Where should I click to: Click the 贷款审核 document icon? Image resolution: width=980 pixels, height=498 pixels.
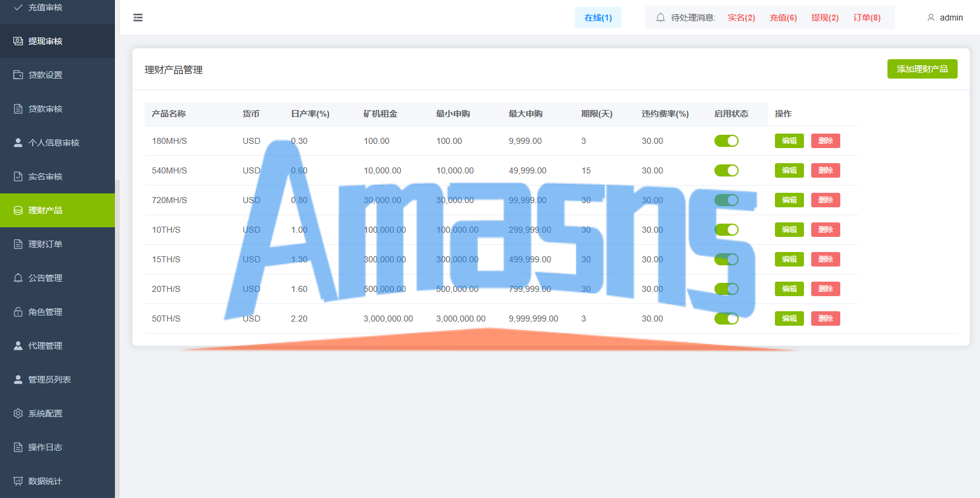click(18, 109)
